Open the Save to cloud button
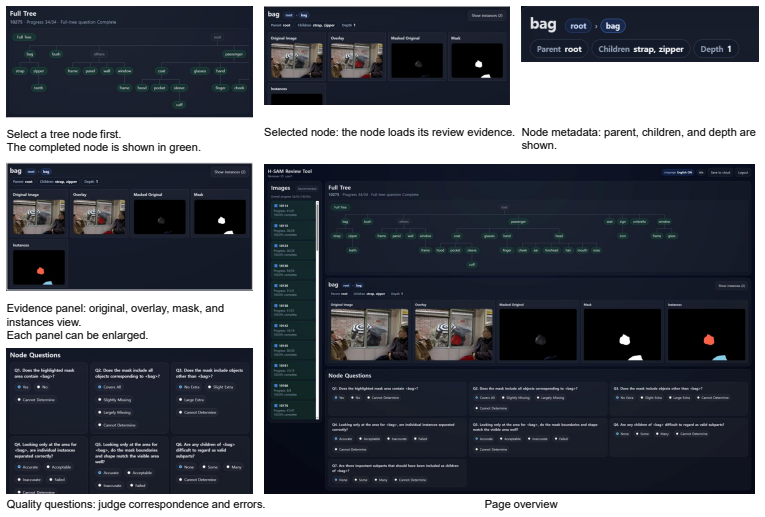The height and width of the screenshot is (517, 765). [720, 173]
